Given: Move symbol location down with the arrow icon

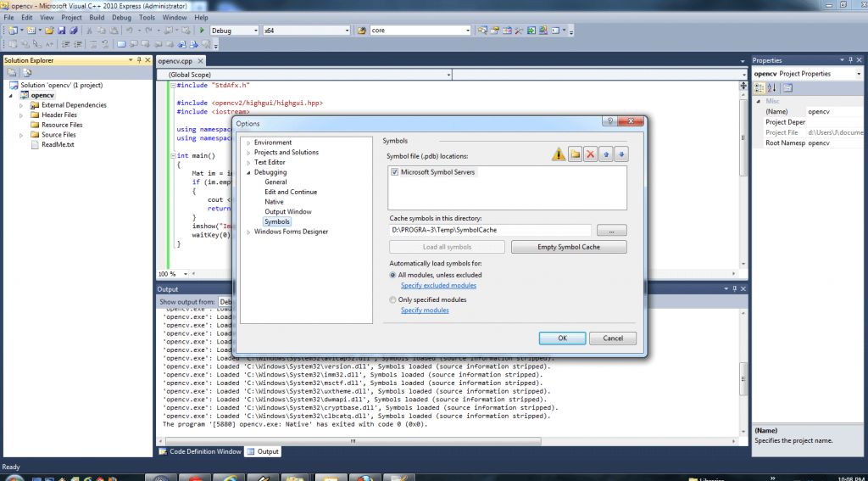Looking at the screenshot, I should pyautogui.click(x=621, y=154).
